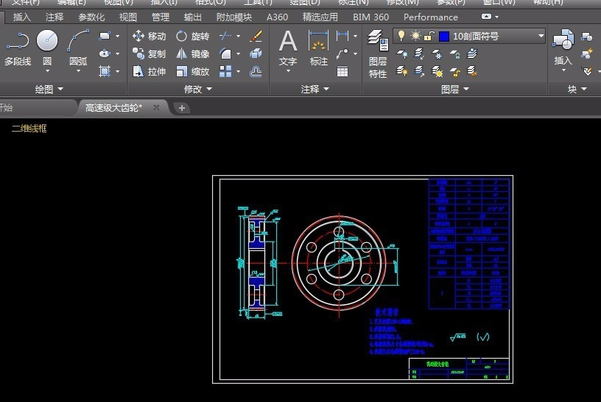601x402 pixels.
Task: Click the Insert block (插入) icon
Action: click(563, 48)
